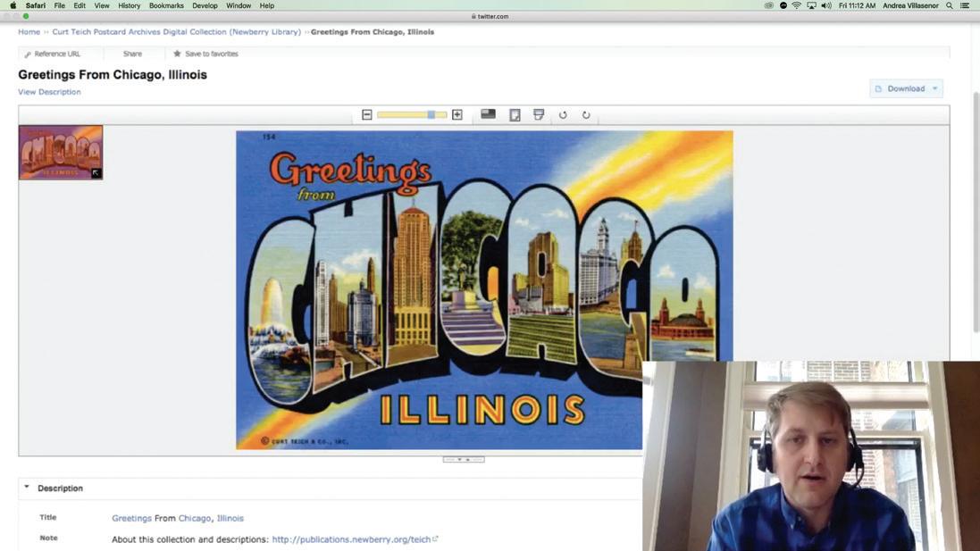Image resolution: width=980 pixels, height=551 pixels.
Task: Click the round black face menu bar icon
Action: 783,5
